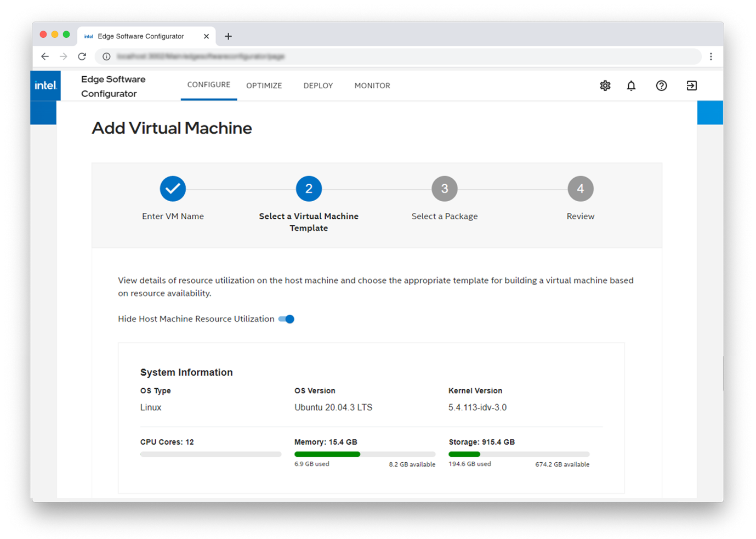Reload the page with the refresh icon
Viewport: 756px width, 539px height.
[x=82, y=56]
